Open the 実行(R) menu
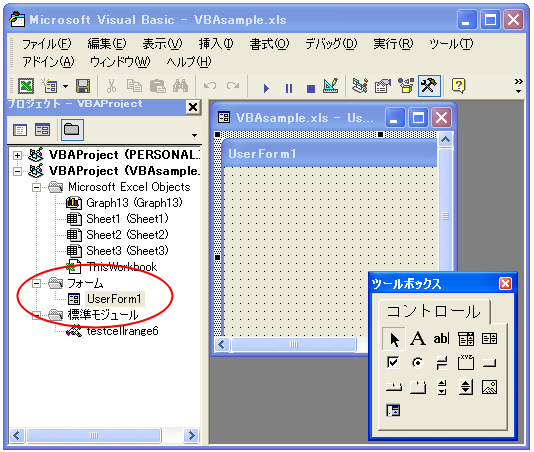This screenshot has height=452, width=534. (x=393, y=44)
